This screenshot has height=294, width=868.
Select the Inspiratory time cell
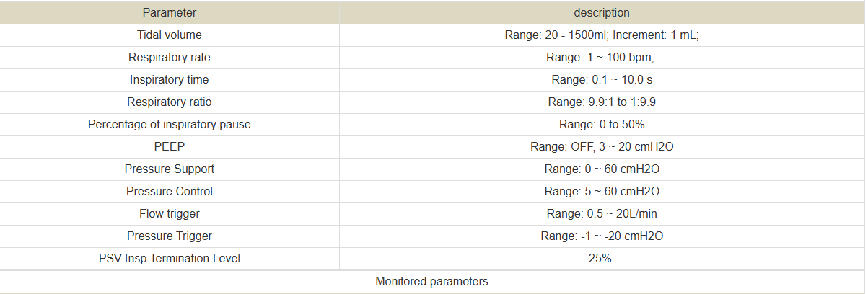pyautogui.click(x=170, y=79)
